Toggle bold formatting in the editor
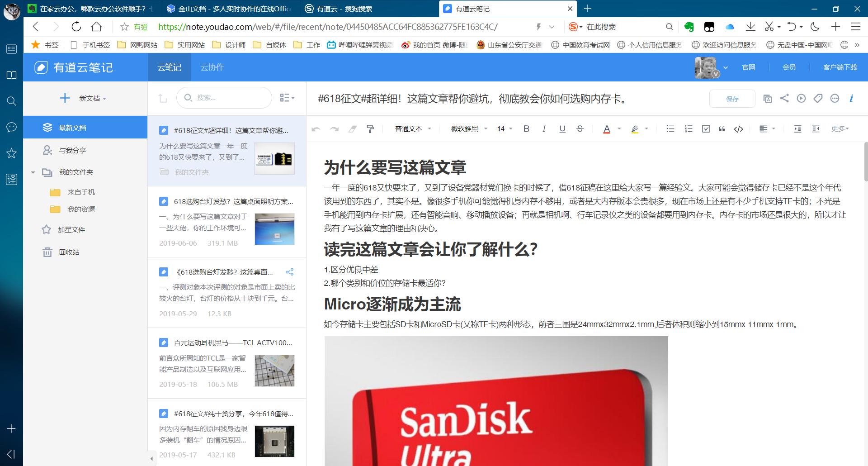Screen dimensions: 868x466 (526, 129)
